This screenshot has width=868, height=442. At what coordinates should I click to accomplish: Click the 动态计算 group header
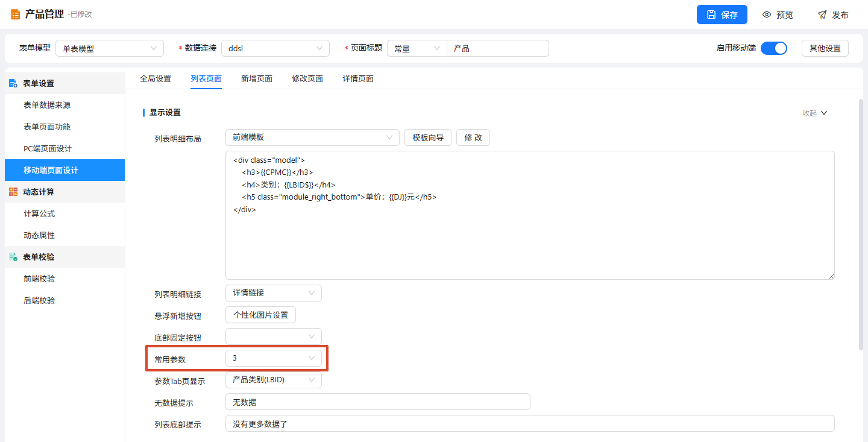pyautogui.click(x=64, y=192)
